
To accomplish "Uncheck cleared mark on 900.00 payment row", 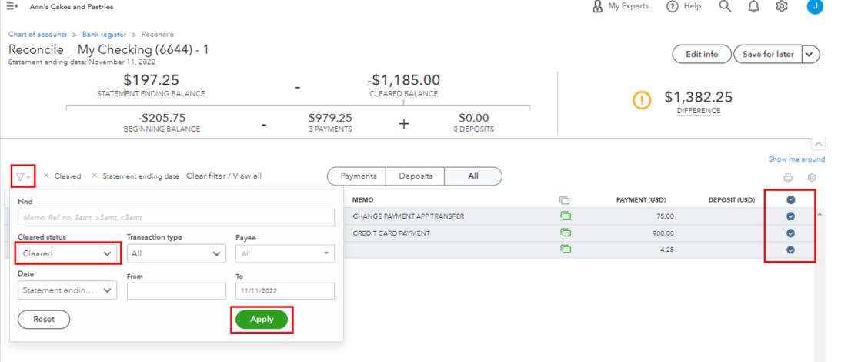I will coord(790,233).
